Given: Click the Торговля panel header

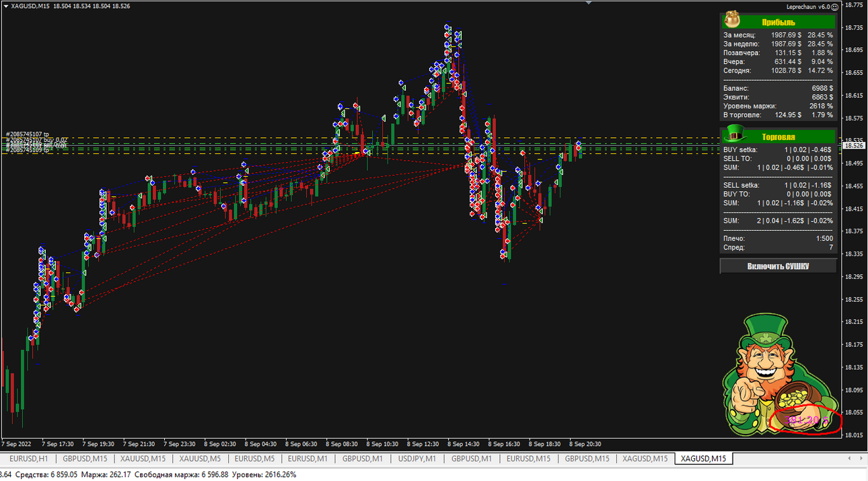Looking at the screenshot, I should [x=778, y=136].
